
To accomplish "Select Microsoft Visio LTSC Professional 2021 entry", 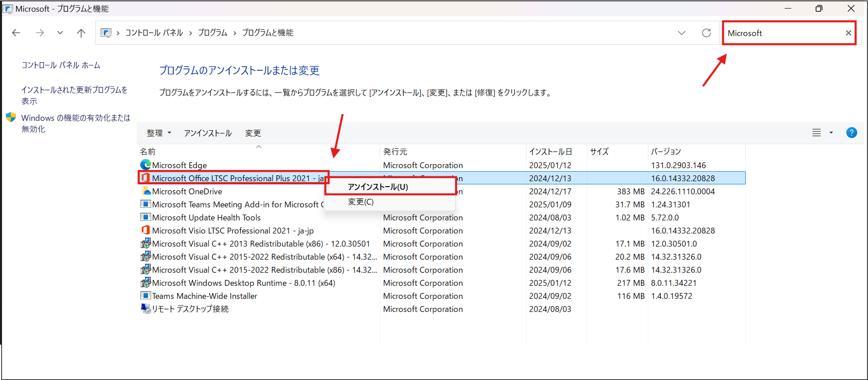I will tap(233, 231).
